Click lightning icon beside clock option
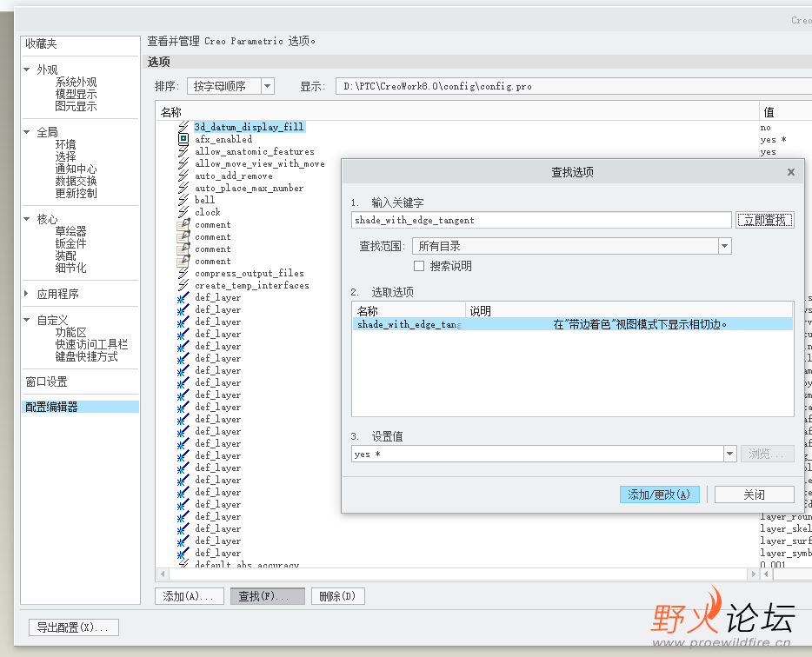This screenshot has height=657, width=812. coord(183,212)
